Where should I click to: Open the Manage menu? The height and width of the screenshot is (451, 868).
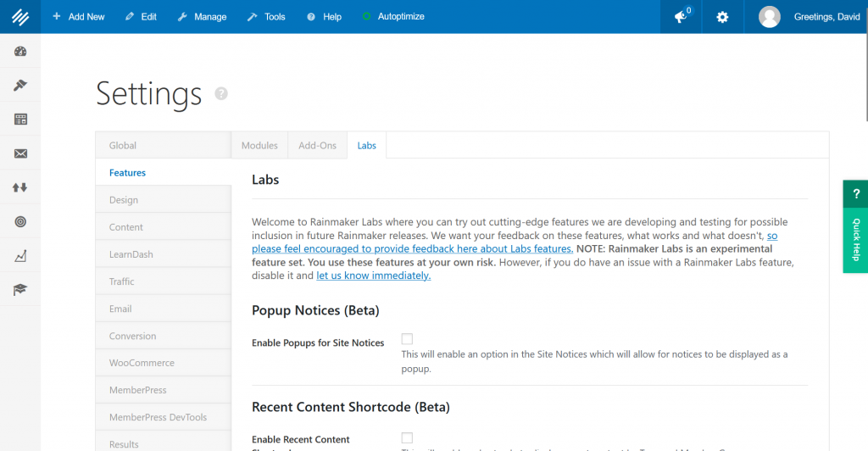tap(202, 17)
